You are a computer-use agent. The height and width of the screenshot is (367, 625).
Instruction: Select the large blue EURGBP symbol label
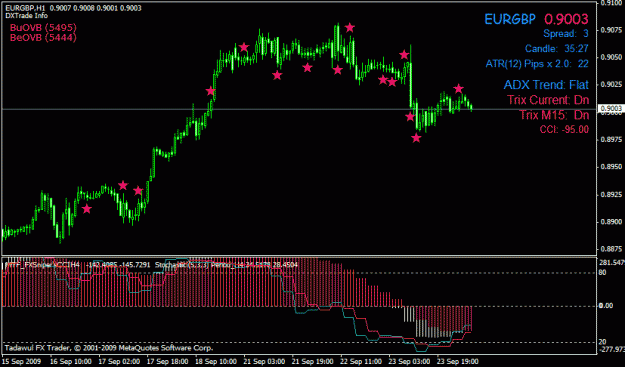click(x=510, y=19)
